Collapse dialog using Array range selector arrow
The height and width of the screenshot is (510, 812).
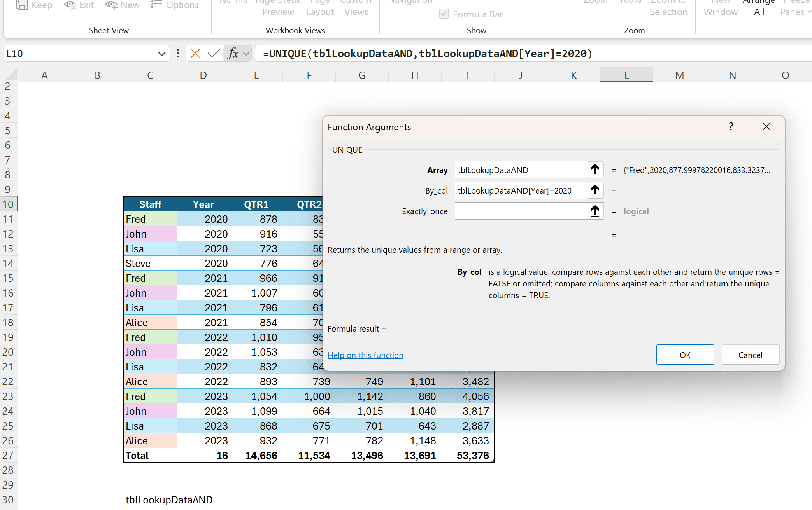point(595,170)
